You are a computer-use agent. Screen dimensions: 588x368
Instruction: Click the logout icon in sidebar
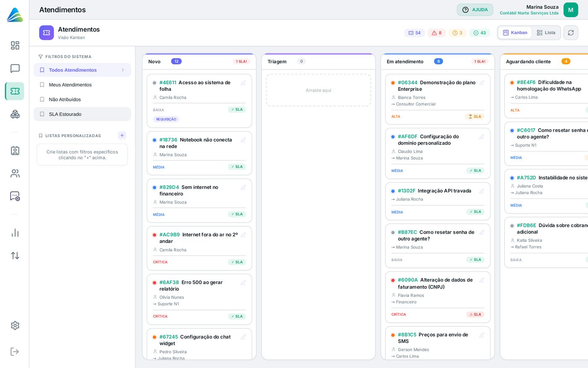coord(15,352)
